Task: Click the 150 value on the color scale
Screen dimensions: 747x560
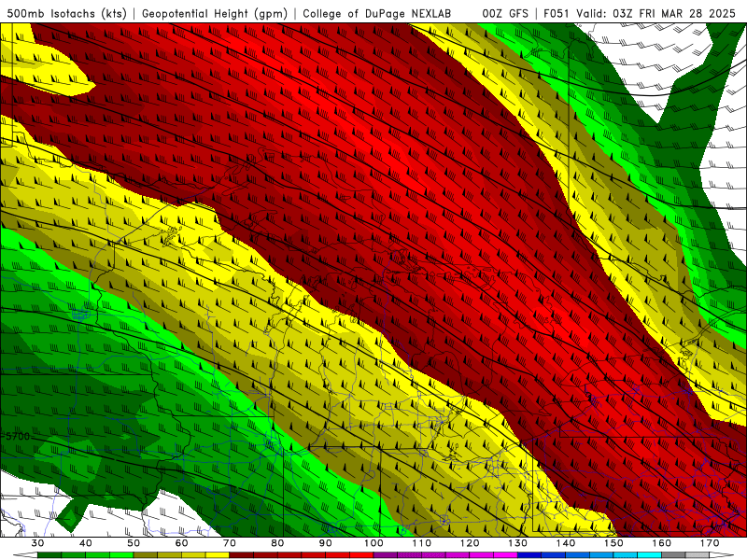Action: (613, 543)
